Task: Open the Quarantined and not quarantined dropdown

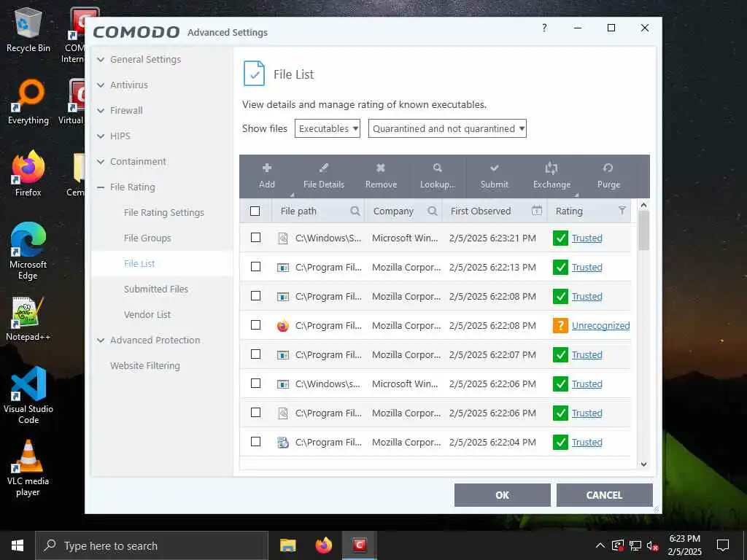Action: pyautogui.click(x=447, y=128)
